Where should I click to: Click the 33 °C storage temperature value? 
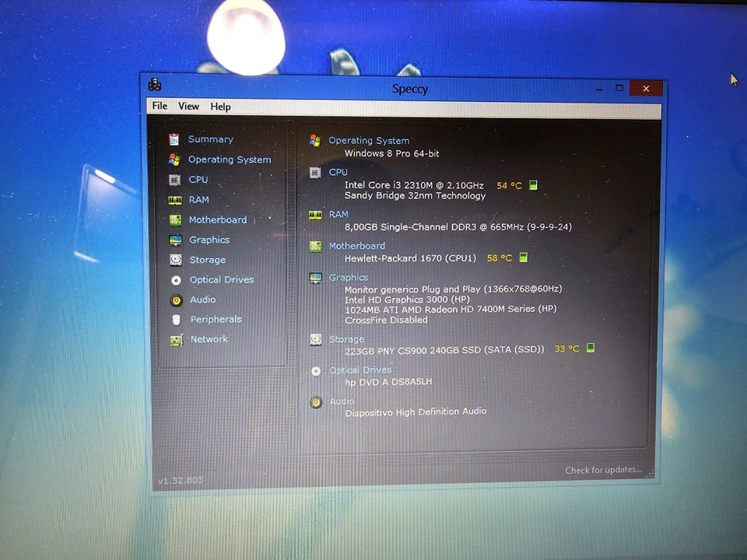pyautogui.click(x=567, y=348)
